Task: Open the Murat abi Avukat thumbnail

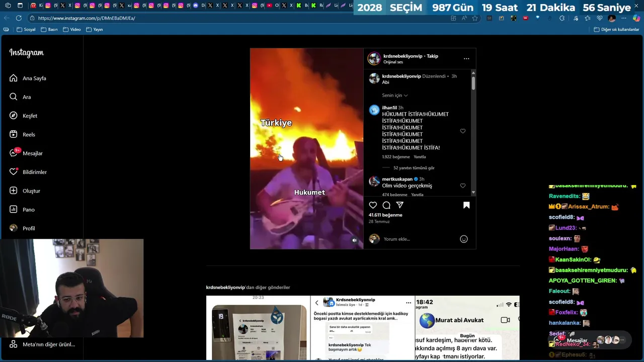Action: pos(467,328)
